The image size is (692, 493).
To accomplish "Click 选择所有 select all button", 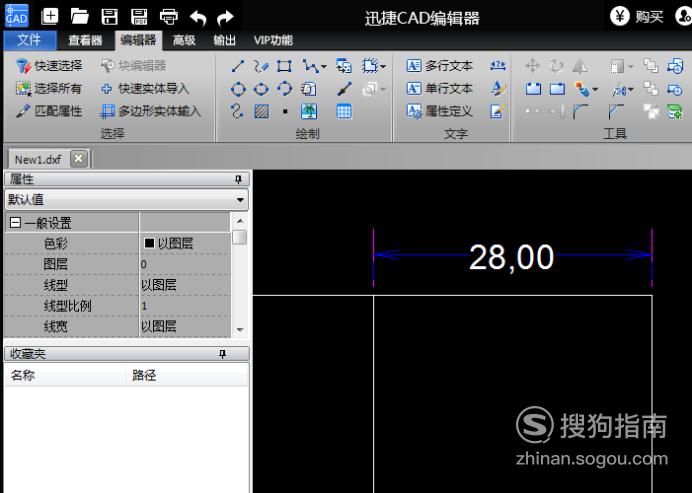I will [x=49, y=89].
